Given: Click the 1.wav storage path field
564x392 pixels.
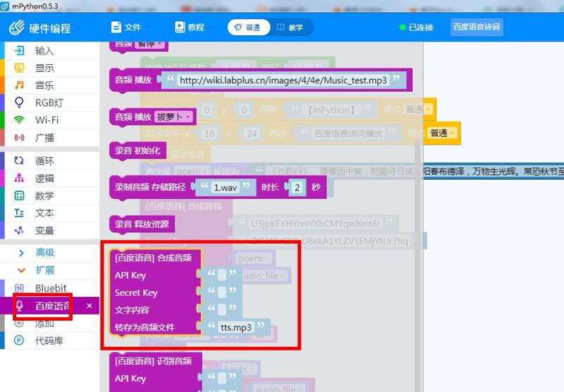Looking at the screenshot, I should (x=226, y=188).
